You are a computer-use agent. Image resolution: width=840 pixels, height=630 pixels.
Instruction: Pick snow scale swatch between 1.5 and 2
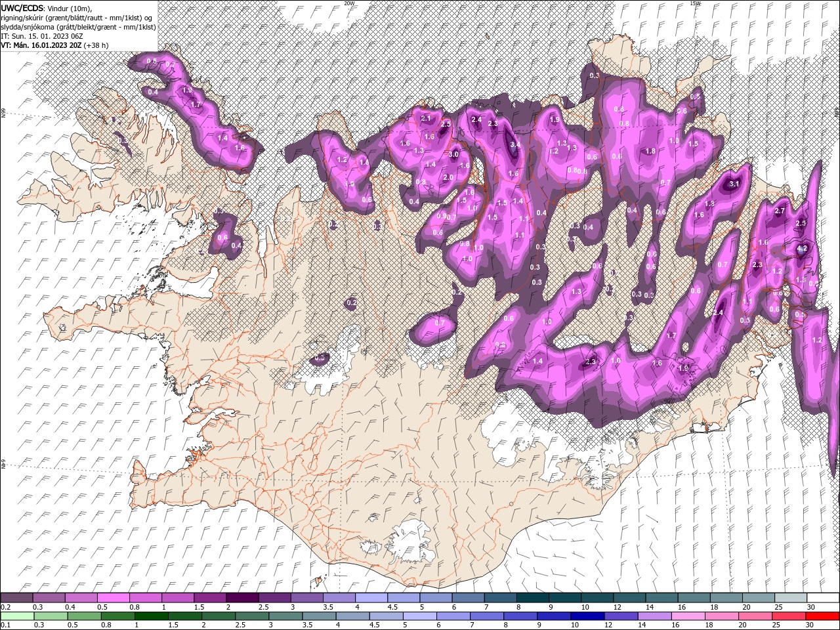tap(209, 597)
